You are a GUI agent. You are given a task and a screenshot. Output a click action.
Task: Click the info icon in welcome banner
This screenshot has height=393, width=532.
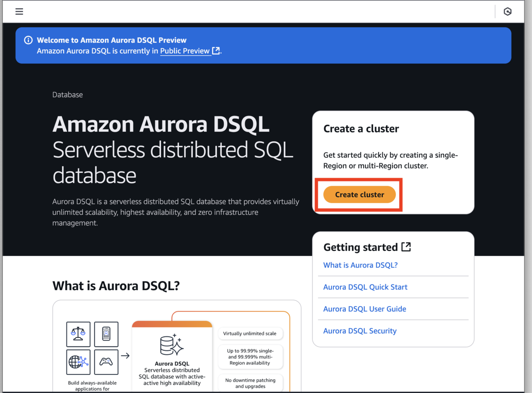(x=28, y=40)
